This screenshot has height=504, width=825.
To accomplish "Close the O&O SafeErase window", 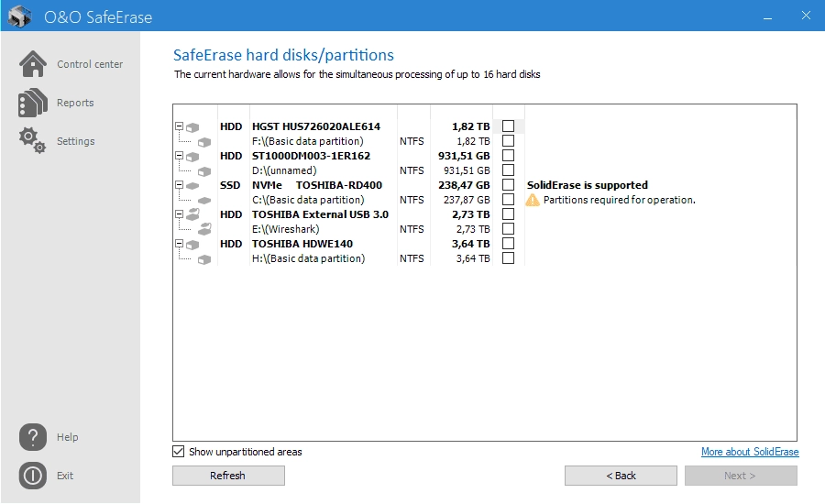I will [806, 16].
